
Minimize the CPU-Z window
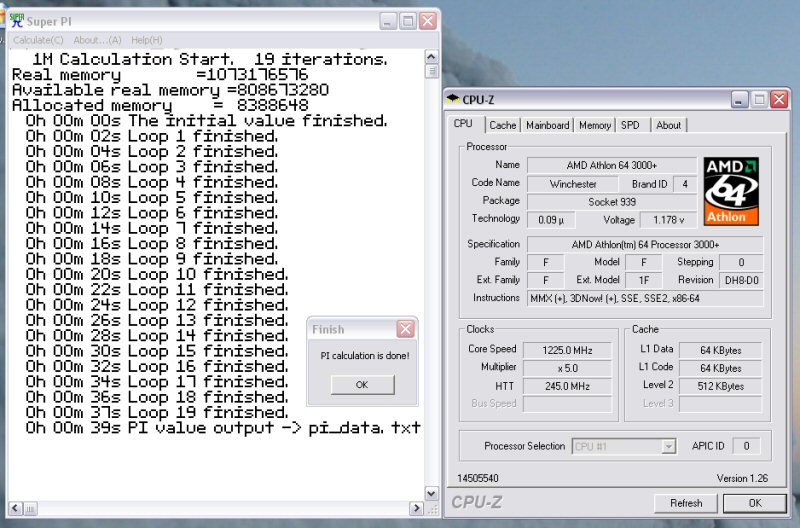pos(739,99)
